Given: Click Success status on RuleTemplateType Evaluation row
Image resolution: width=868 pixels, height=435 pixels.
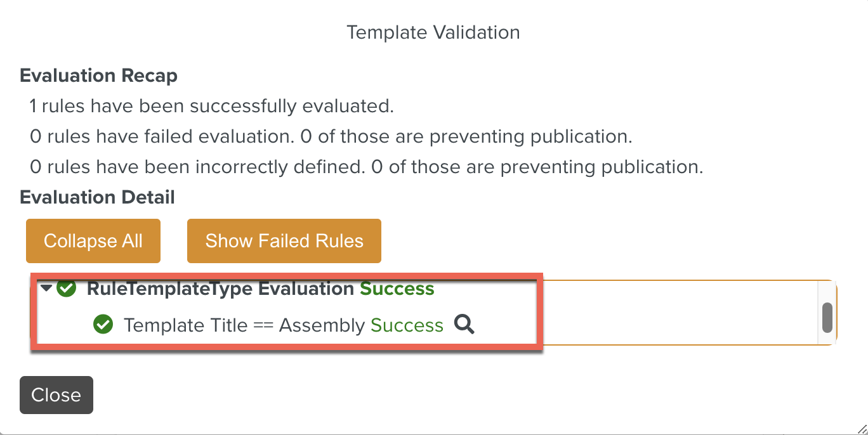Looking at the screenshot, I should pos(397,289).
